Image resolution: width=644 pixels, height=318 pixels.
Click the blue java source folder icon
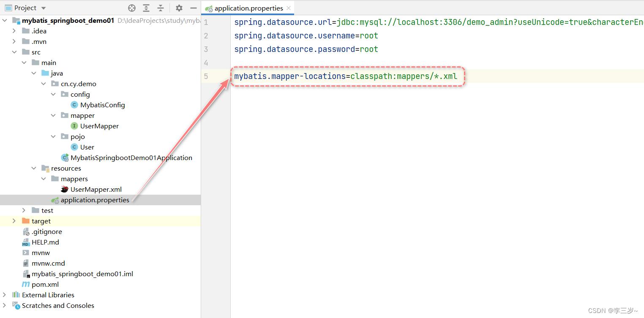(45, 73)
